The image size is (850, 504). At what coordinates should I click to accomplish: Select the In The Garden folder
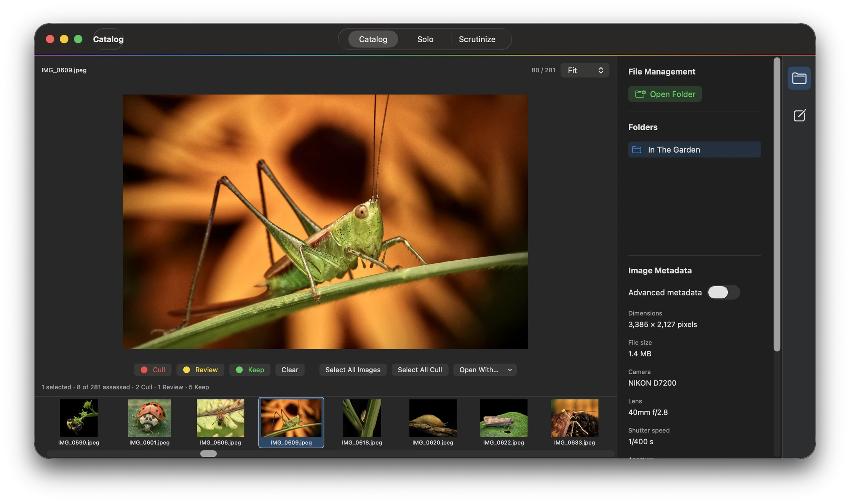click(694, 150)
